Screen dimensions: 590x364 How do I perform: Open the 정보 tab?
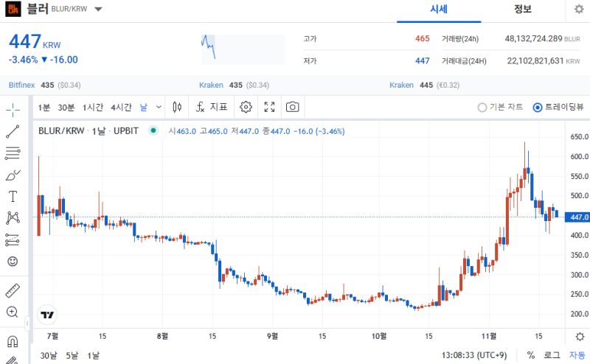tap(523, 10)
